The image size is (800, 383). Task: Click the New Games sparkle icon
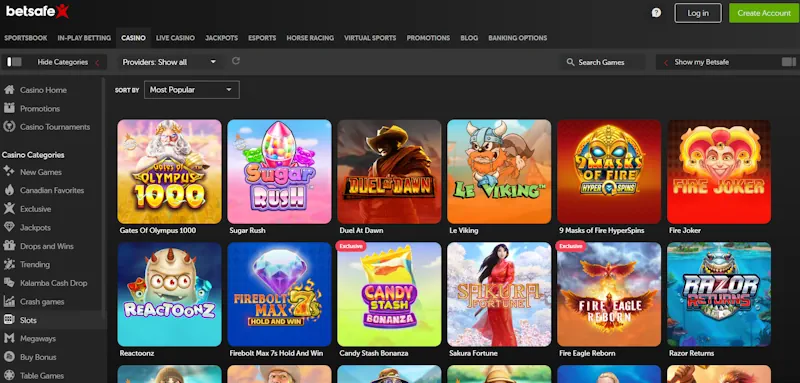pos(9,172)
